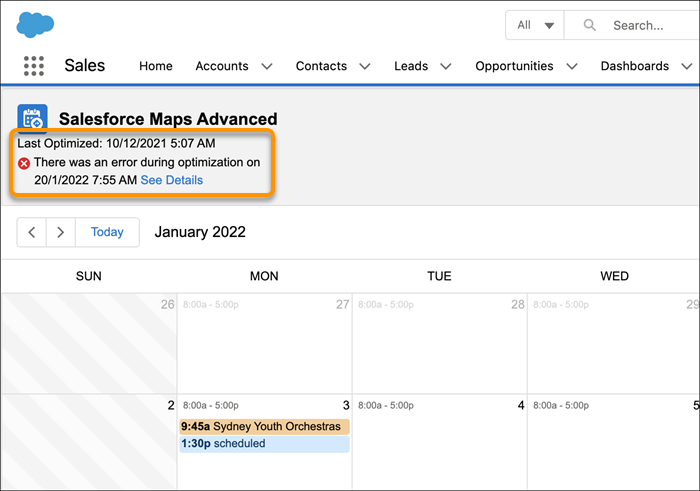Select the Tuesday 28 calendar day

pyautogui.click(x=440, y=343)
